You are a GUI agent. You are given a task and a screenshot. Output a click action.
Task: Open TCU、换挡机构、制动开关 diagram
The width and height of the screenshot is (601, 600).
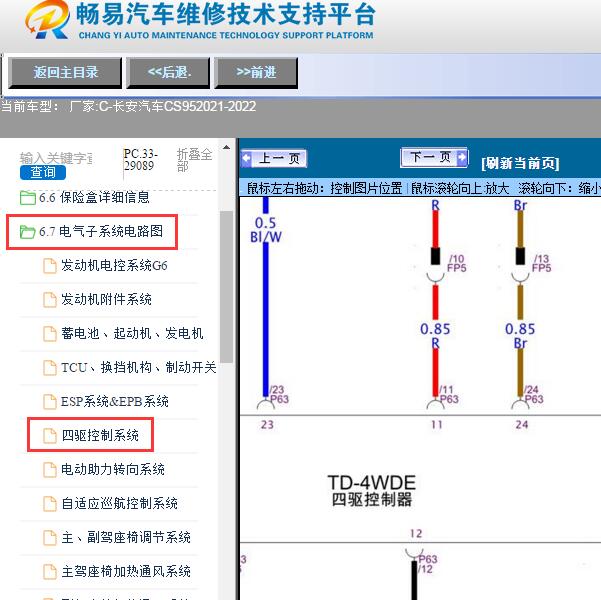tap(138, 367)
